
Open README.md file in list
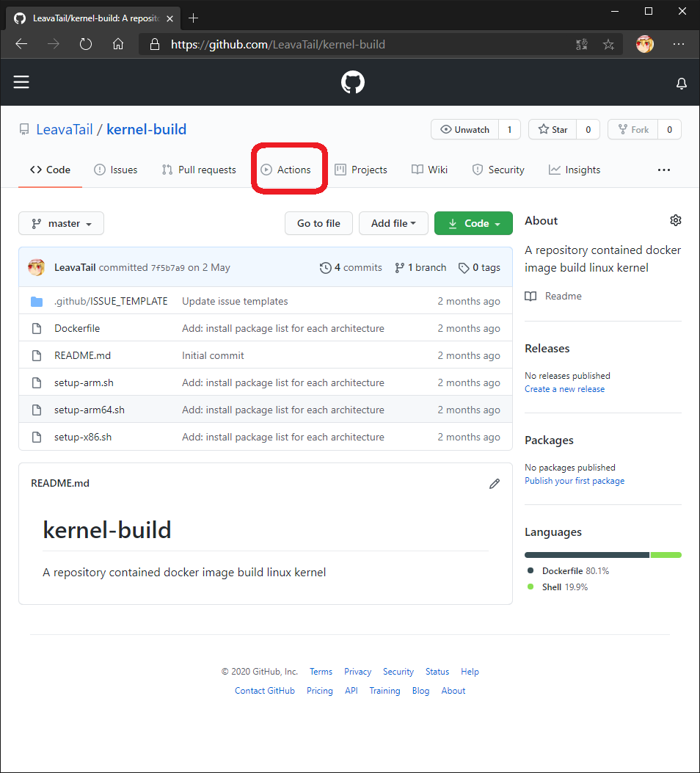click(x=82, y=355)
